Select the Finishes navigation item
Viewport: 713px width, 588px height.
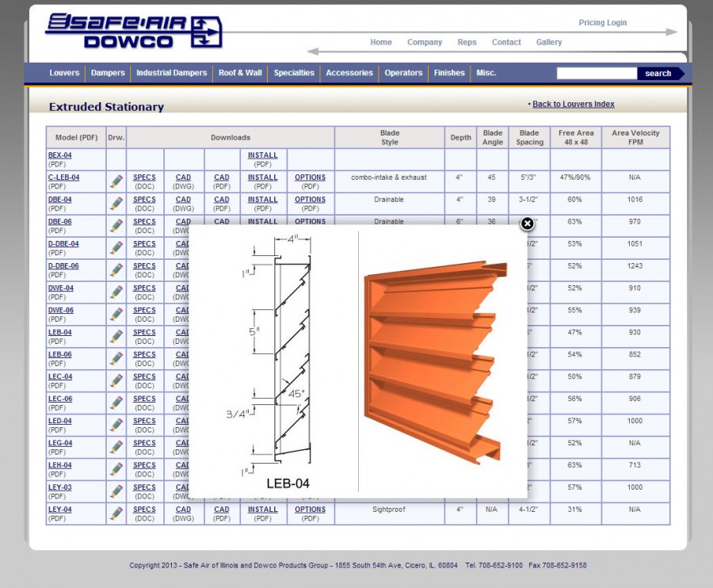point(449,73)
